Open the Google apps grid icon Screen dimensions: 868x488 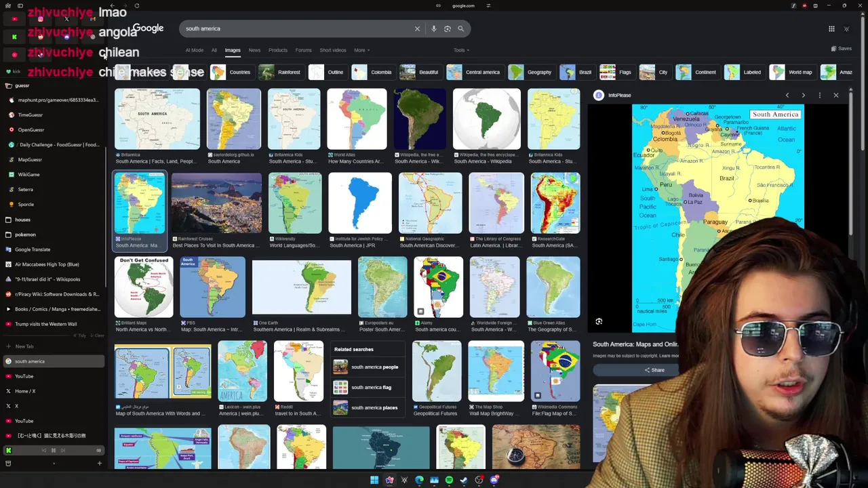831,28
